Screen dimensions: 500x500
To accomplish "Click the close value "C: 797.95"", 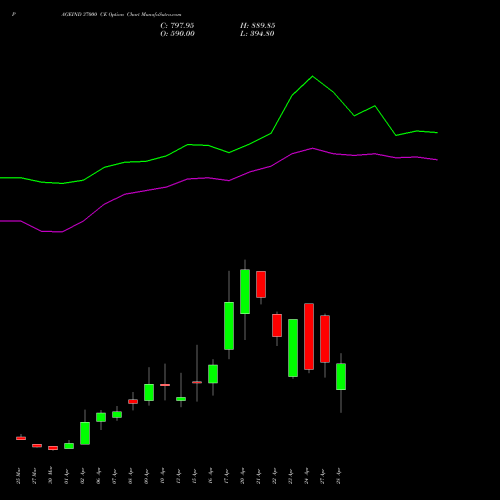I will (x=177, y=25).
